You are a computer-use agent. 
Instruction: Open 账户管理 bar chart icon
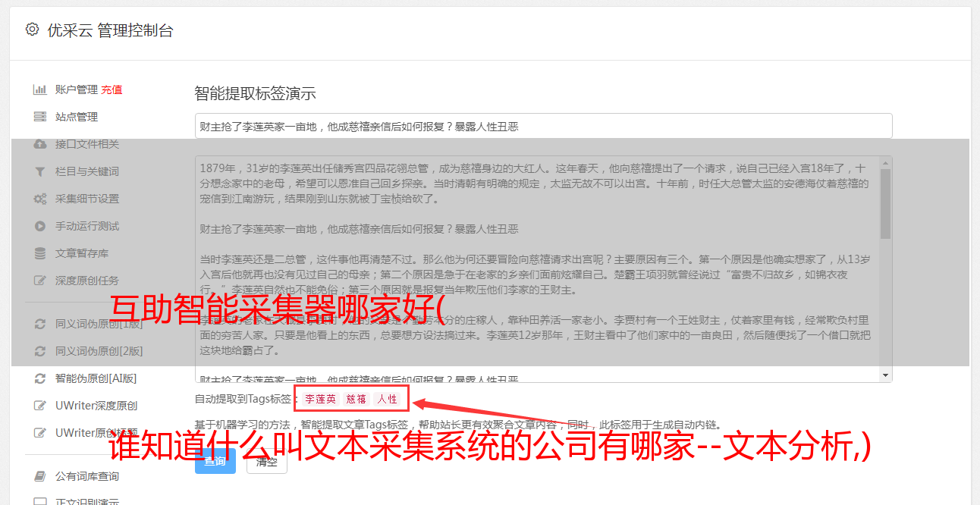(x=40, y=89)
